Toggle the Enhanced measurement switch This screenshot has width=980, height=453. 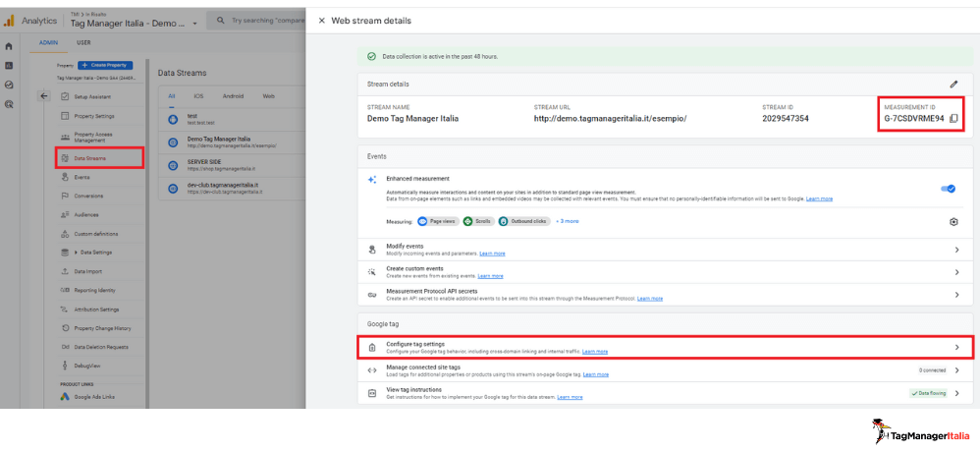(949, 189)
